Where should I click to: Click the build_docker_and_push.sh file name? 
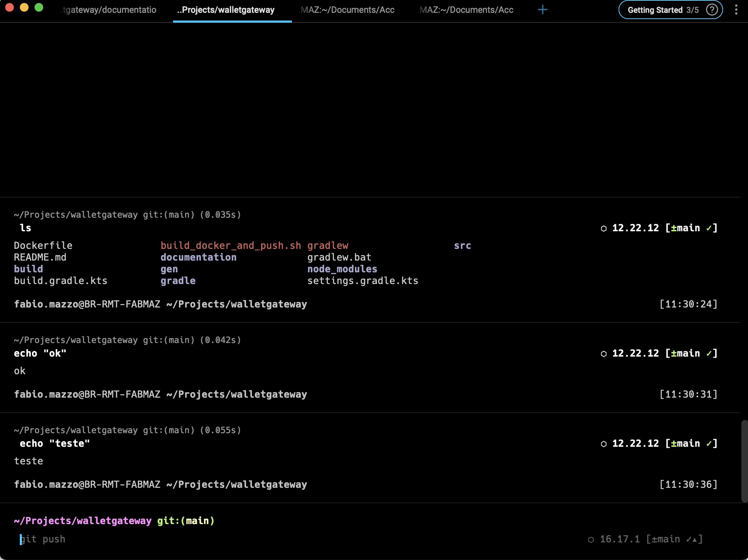(x=230, y=246)
